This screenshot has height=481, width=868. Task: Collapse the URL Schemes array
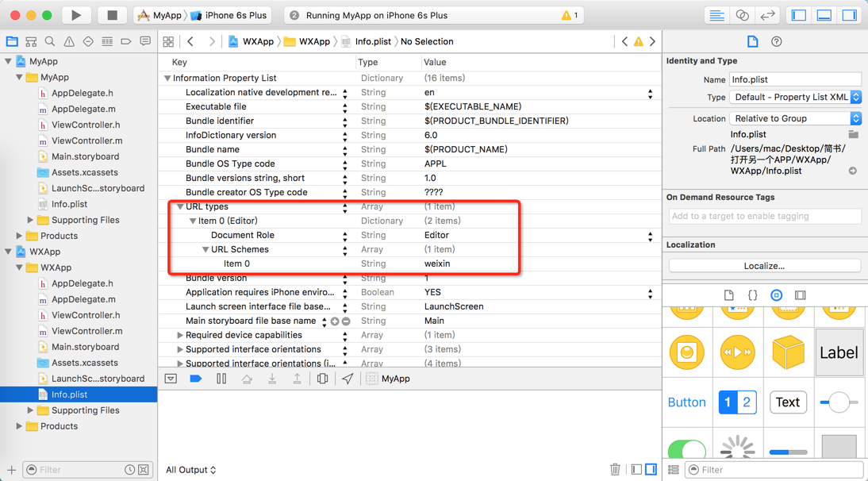pos(205,250)
